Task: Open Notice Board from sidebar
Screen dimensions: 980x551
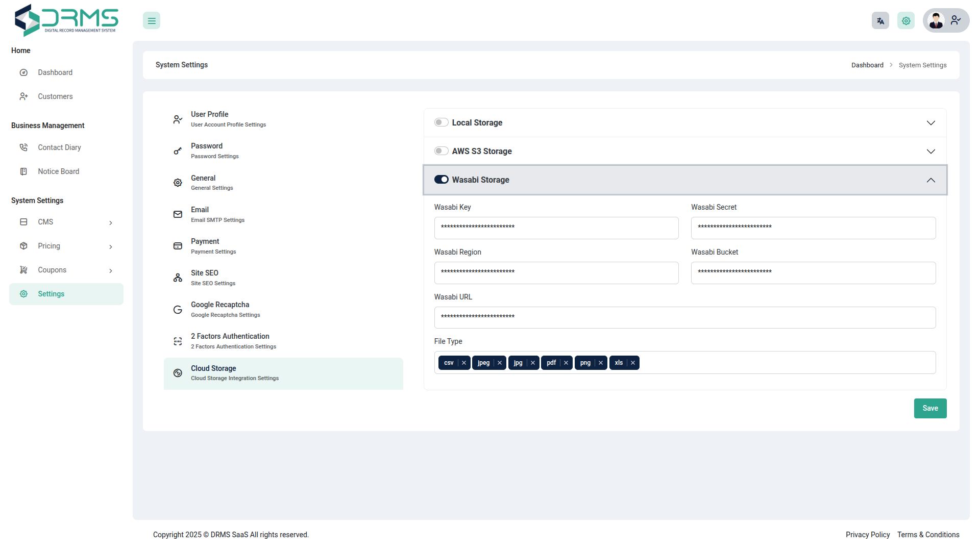Action: tap(58, 171)
